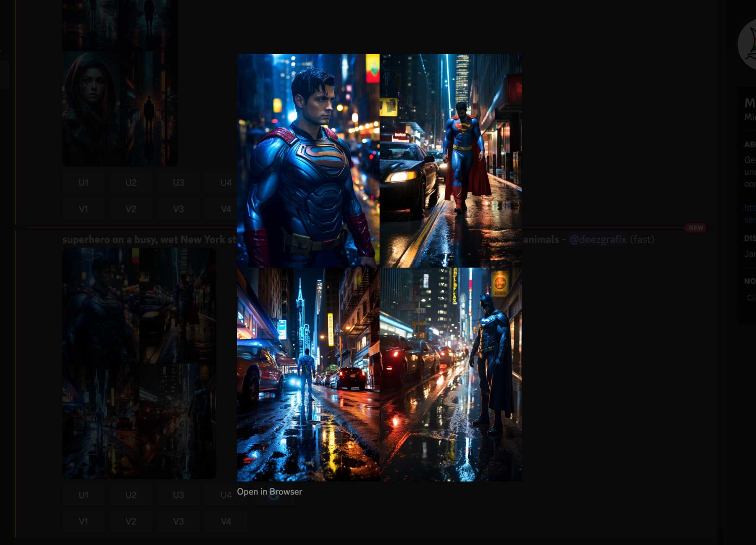756x545 pixels.
Task: Generate variations with the V3 button
Action: (x=178, y=209)
